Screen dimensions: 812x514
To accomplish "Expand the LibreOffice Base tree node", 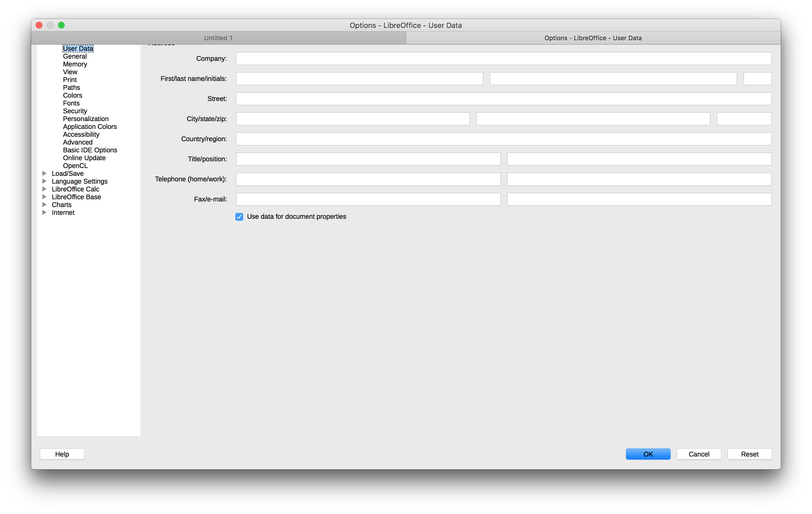I will [x=44, y=197].
